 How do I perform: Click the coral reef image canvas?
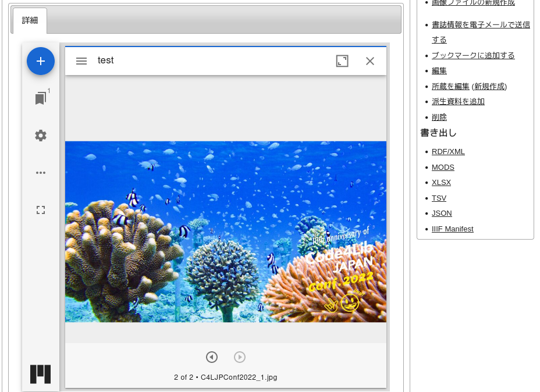[226, 231]
